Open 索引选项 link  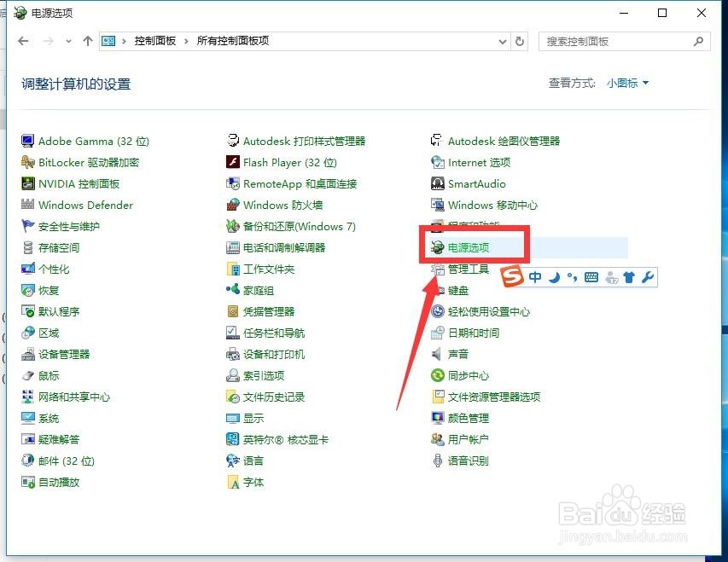pyautogui.click(x=264, y=375)
